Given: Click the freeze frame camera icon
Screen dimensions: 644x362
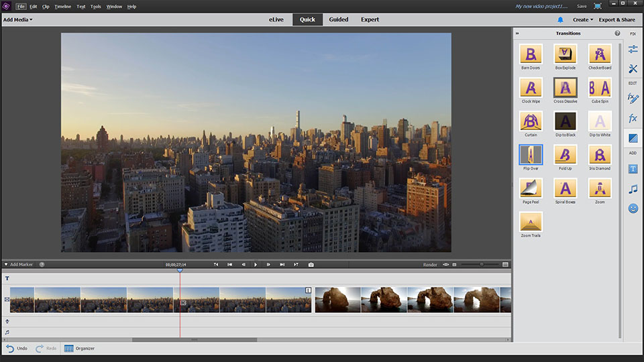Looking at the screenshot, I should pyautogui.click(x=311, y=265).
